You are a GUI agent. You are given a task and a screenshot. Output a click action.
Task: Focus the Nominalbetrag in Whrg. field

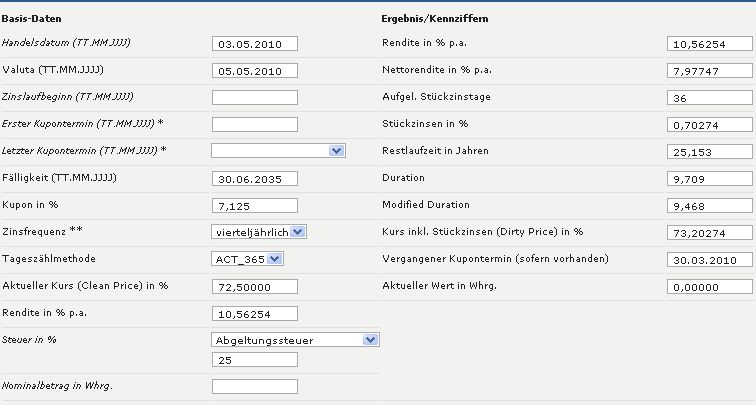click(x=255, y=386)
